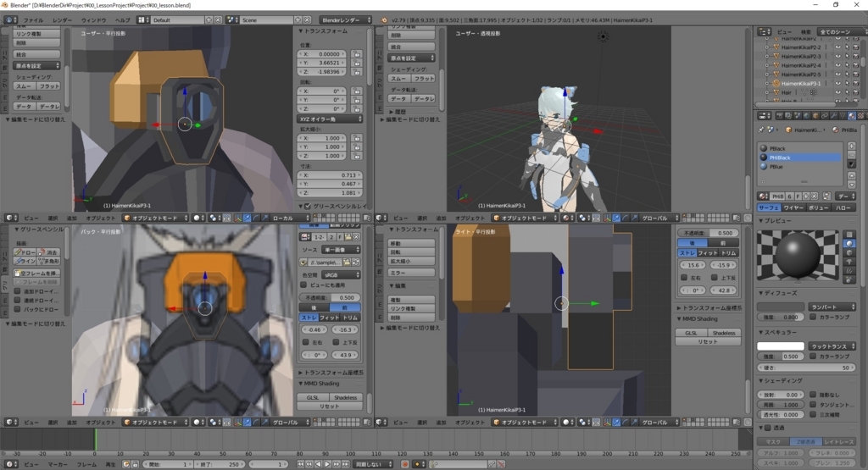Open the Object tab cube icon in properties editor

[815, 115]
